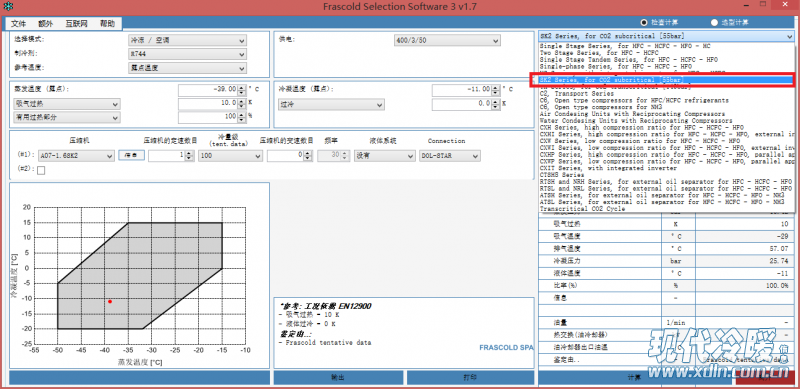Select SK2 Series, for CO2 subcritical [55bar] list item

coord(666,80)
